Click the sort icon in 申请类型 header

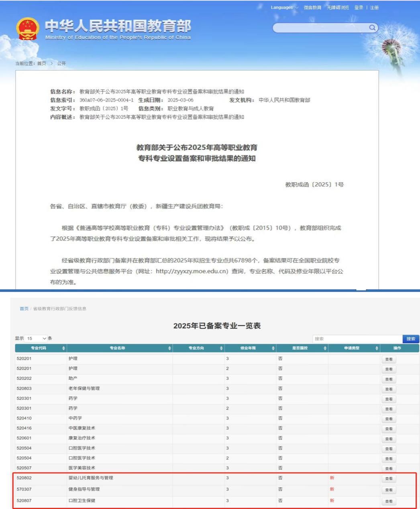pos(377,348)
